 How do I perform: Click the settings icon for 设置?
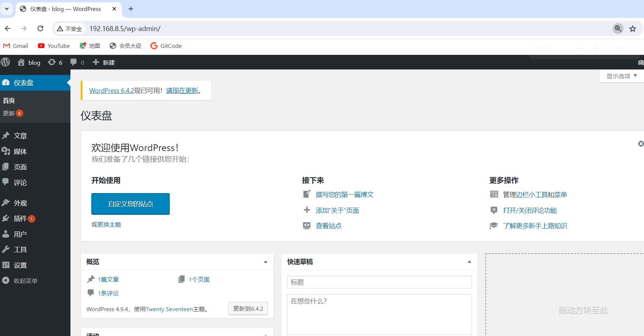(x=6, y=265)
